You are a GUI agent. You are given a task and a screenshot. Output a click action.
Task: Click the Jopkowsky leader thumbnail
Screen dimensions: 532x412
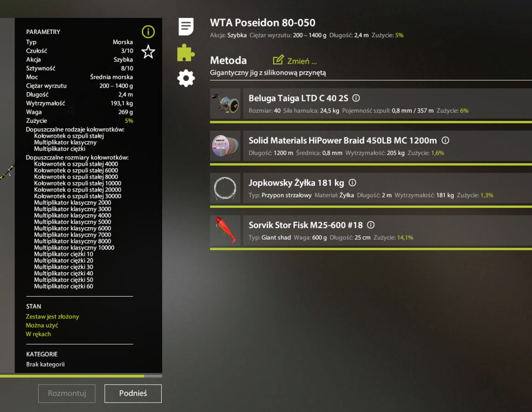tap(226, 188)
